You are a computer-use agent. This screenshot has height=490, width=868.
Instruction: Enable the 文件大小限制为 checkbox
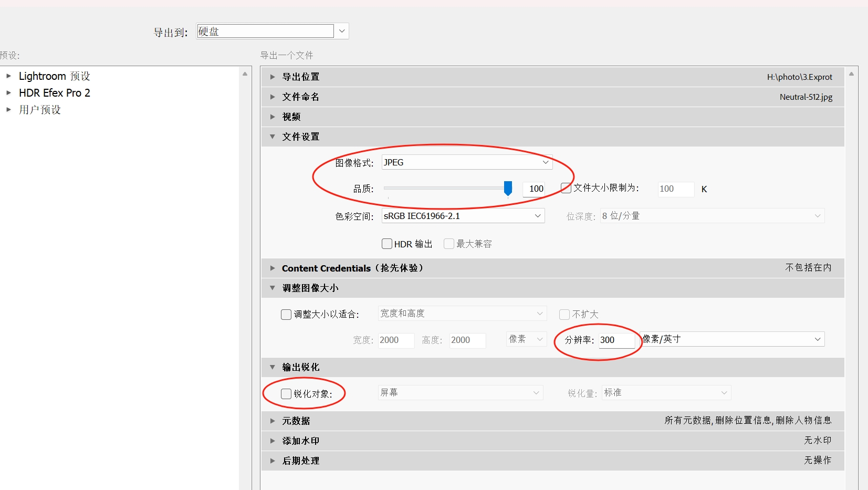point(566,188)
